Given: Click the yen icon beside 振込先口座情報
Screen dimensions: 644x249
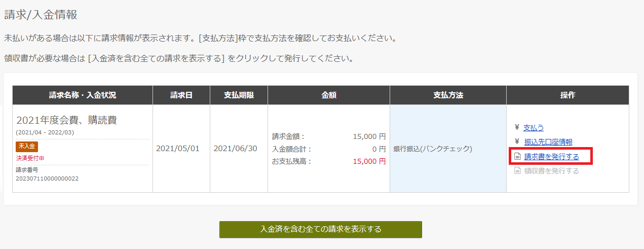Looking at the screenshot, I should (x=517, y=141).
